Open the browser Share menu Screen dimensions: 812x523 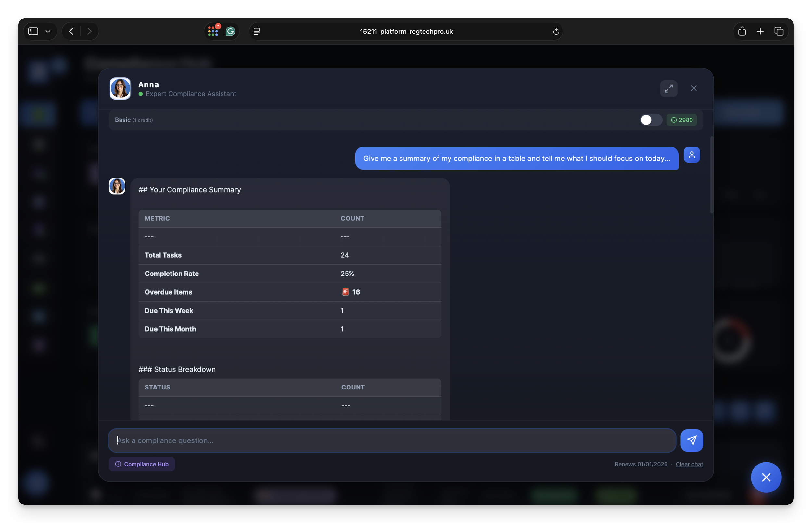click(x=742, y=31)
